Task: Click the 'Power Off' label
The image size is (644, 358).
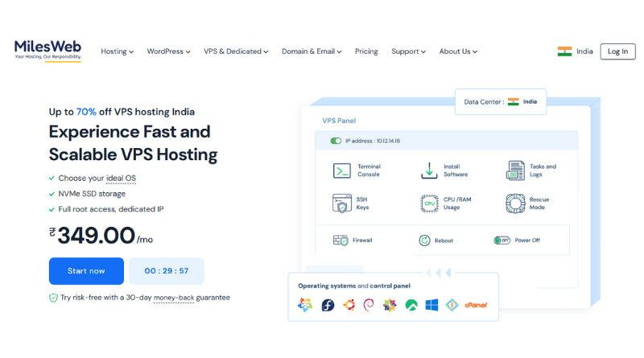Action: pos(527,241)
